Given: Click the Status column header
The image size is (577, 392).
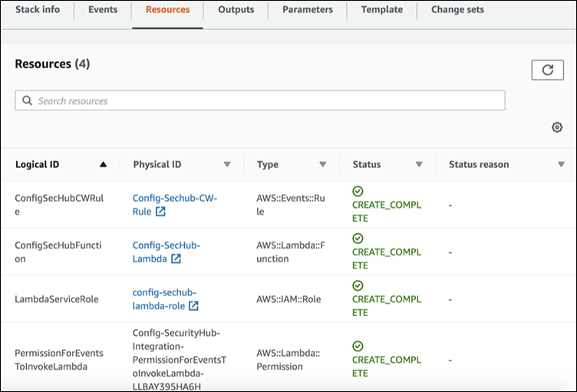Looking at the screenshot, I should [x=367, y=164].
